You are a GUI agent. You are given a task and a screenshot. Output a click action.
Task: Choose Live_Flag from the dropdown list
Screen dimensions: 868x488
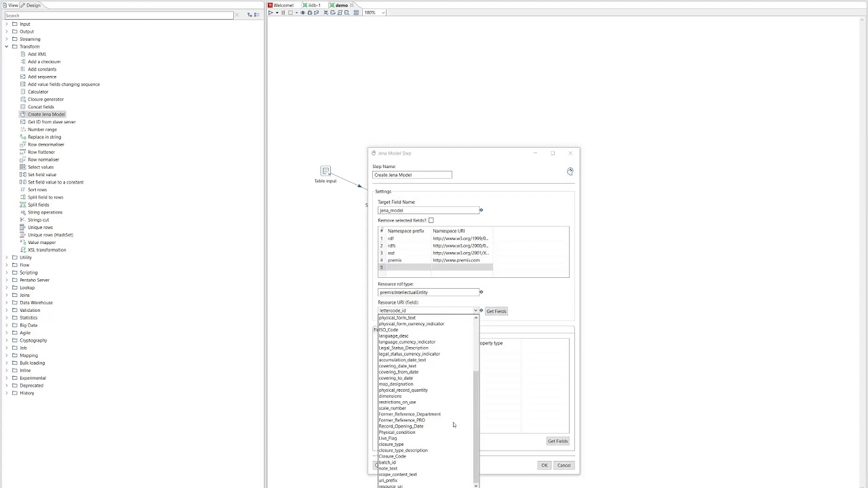388,439
